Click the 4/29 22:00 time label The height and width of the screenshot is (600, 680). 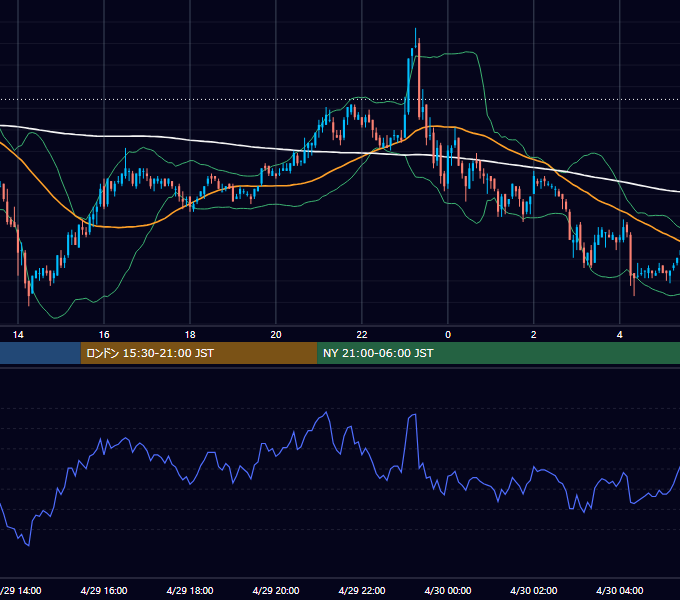362,590
